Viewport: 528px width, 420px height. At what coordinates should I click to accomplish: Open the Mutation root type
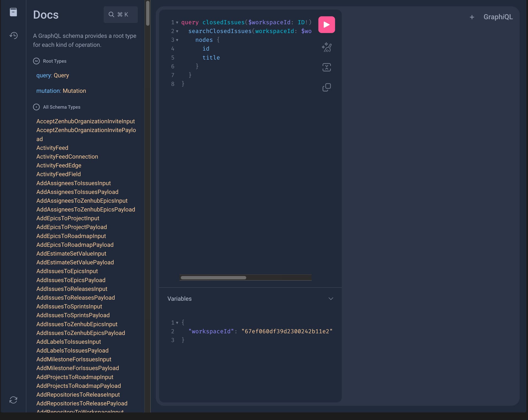coord(74,91)
